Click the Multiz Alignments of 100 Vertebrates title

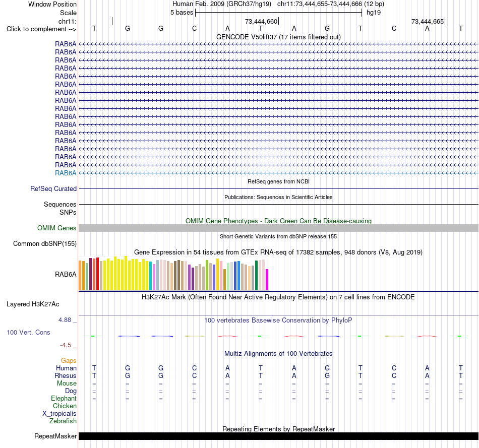pos(278,353)
